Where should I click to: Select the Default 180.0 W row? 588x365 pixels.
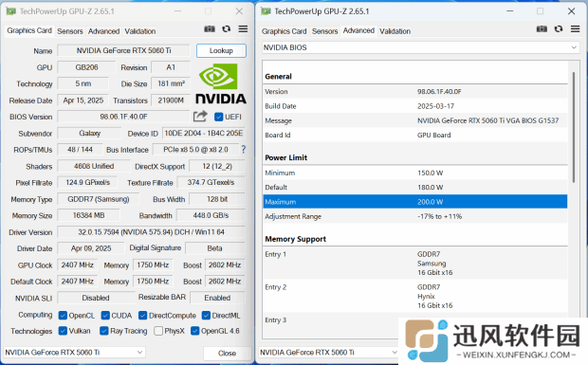click(x=415, y=187)
